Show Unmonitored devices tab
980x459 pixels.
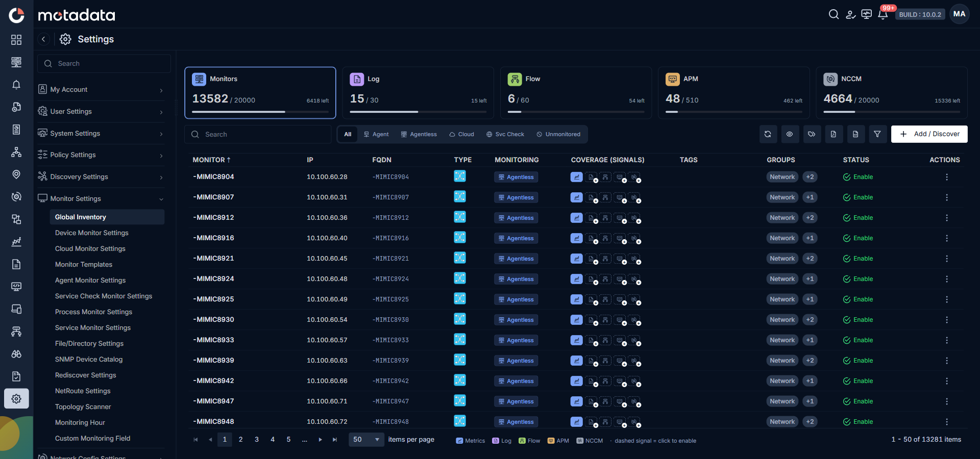(558, 134)
